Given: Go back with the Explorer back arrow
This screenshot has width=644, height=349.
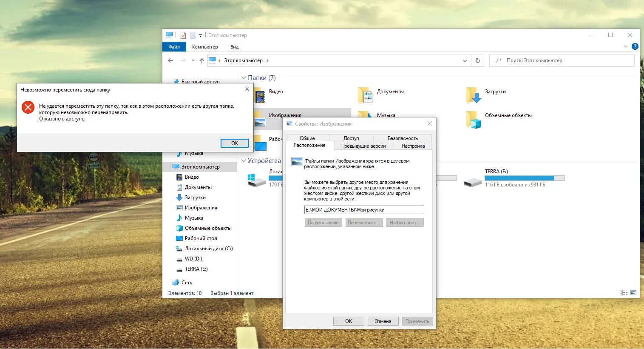Looking at the screenshot, I should pyautogui.click(x=170, y=60).
